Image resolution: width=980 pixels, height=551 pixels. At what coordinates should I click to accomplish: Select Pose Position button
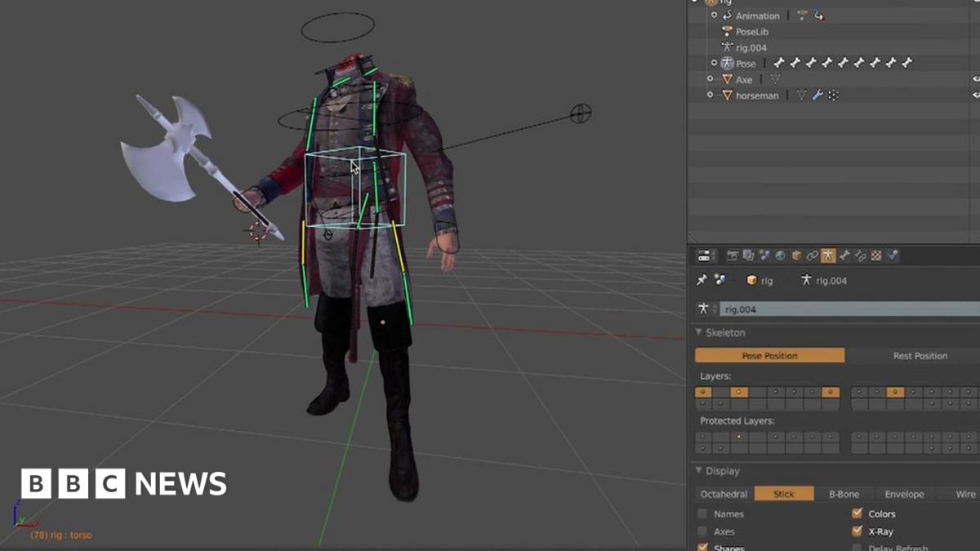tap(770, 356)
